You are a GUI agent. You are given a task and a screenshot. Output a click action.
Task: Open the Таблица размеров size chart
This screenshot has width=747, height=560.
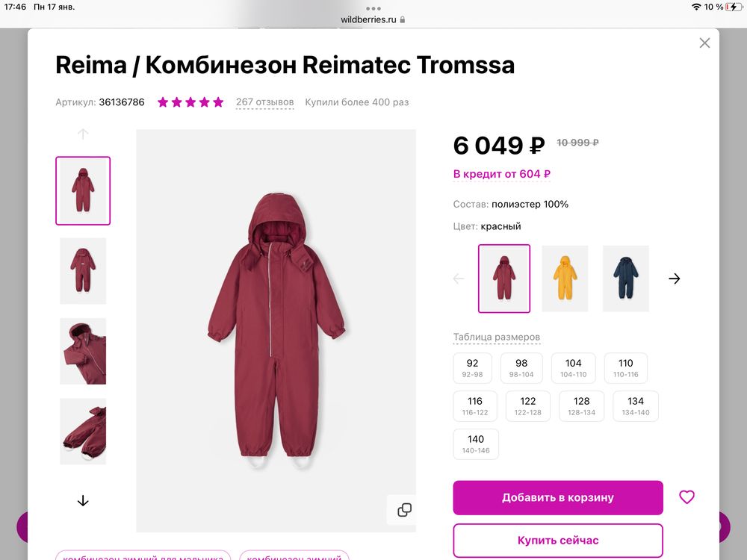click(x=497, y=337)
